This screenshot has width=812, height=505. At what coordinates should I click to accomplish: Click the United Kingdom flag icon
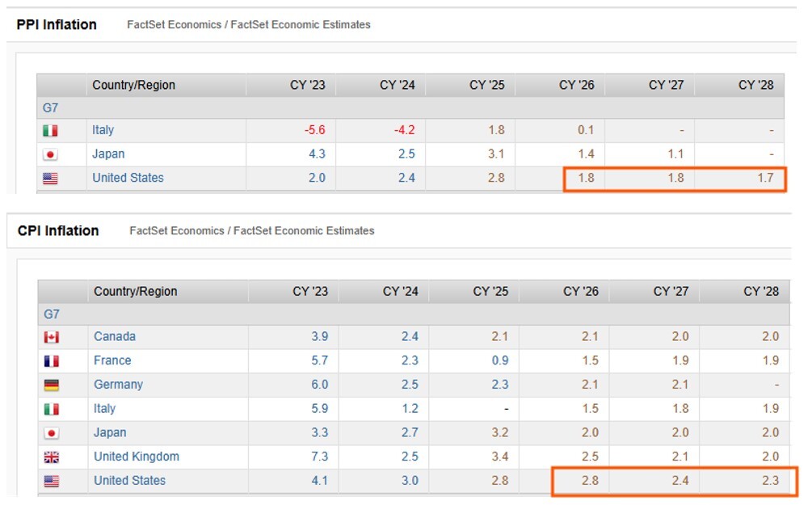tap(51, 457)
